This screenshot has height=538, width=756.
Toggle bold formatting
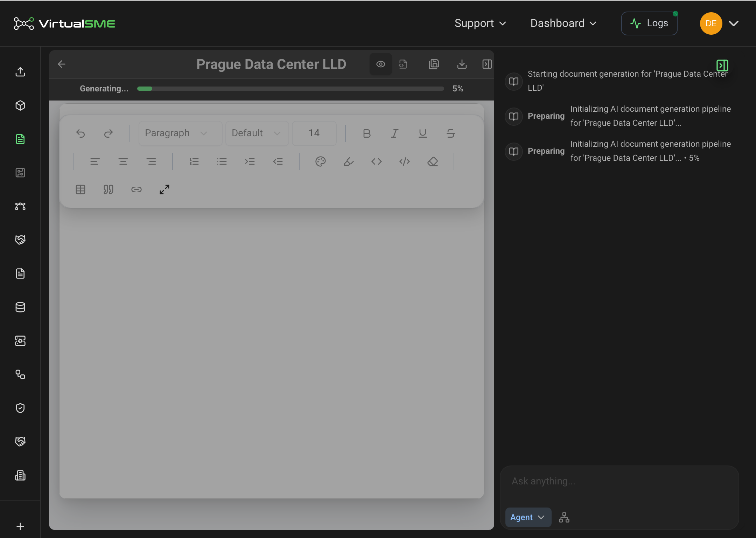coord(367,133)
